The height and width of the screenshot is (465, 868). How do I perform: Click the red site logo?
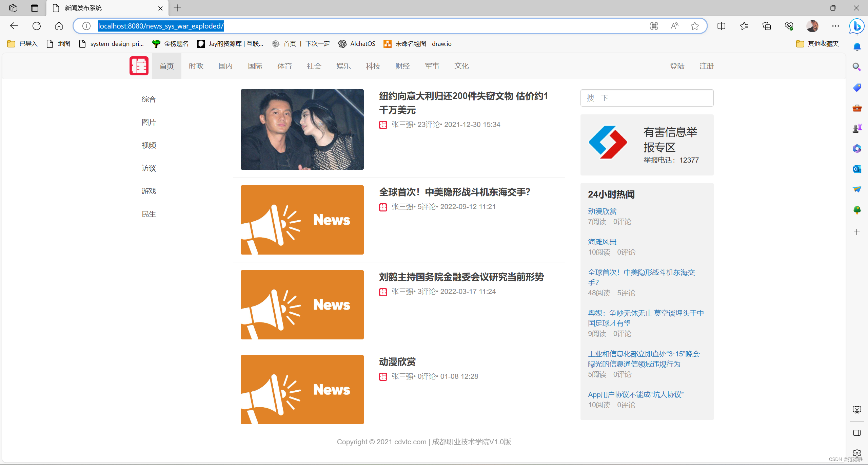139,66
